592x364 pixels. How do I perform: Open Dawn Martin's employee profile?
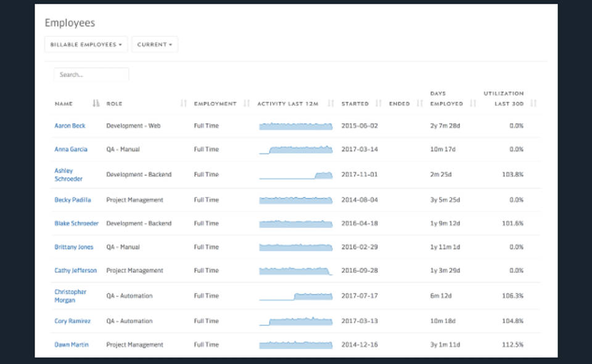(71, 345)
